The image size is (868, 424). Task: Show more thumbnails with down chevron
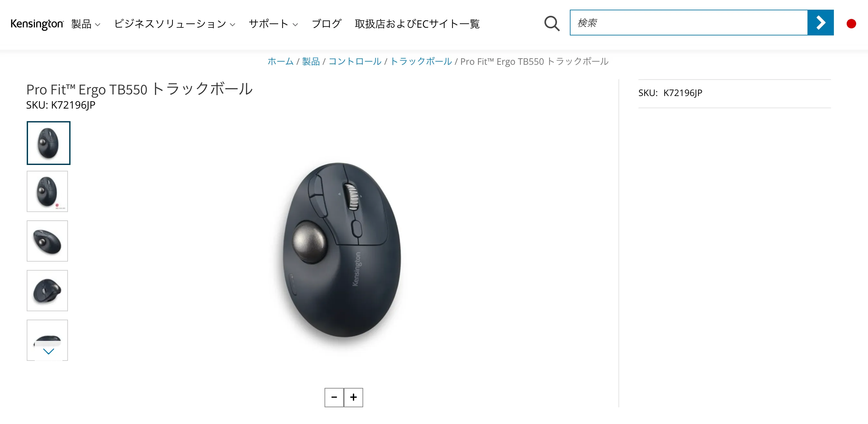[x=49, y=351]
